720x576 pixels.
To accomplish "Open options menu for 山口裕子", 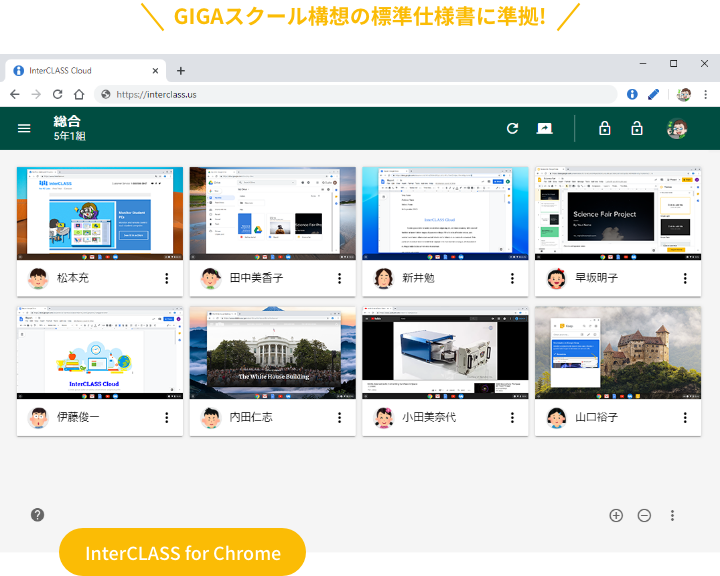I will coord(685,417).
